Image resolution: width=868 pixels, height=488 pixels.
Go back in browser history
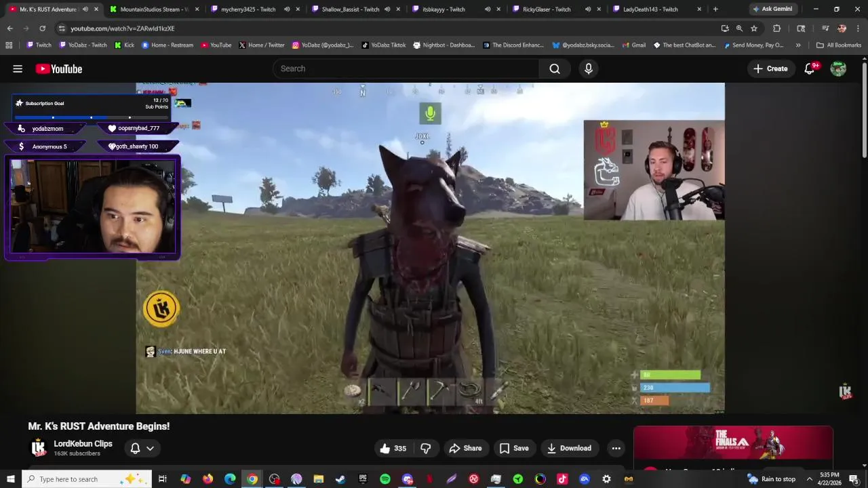click(9, 28)
